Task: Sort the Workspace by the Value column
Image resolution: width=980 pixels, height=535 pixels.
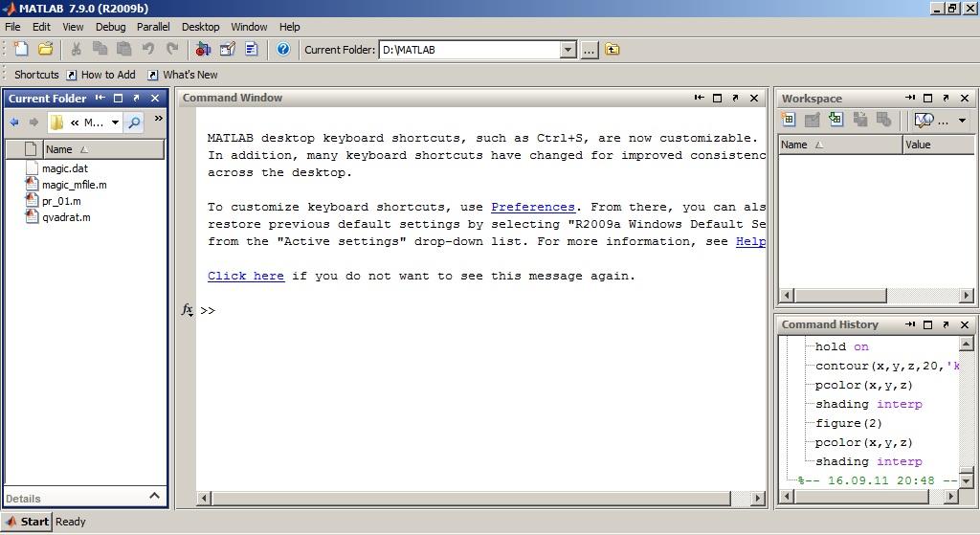Action: point(938,145)
